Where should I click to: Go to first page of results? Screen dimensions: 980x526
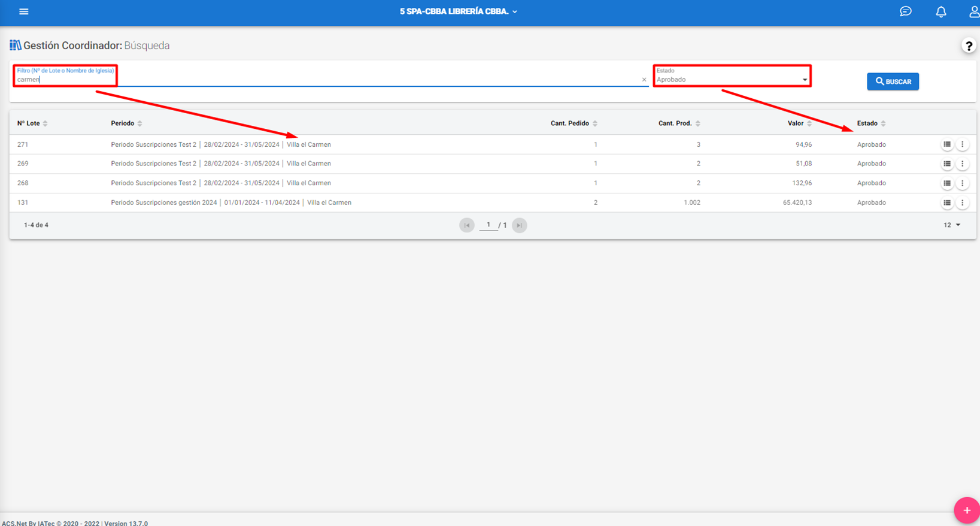[467, 225]
